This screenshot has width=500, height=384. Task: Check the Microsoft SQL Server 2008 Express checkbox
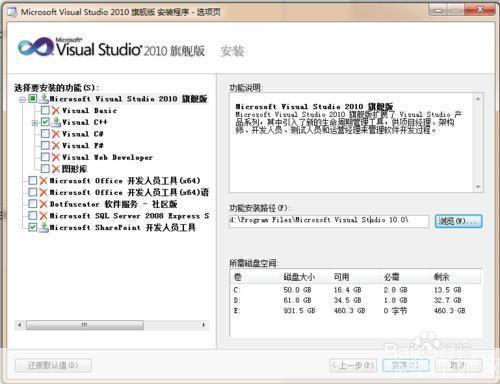(x=32, y=216)
